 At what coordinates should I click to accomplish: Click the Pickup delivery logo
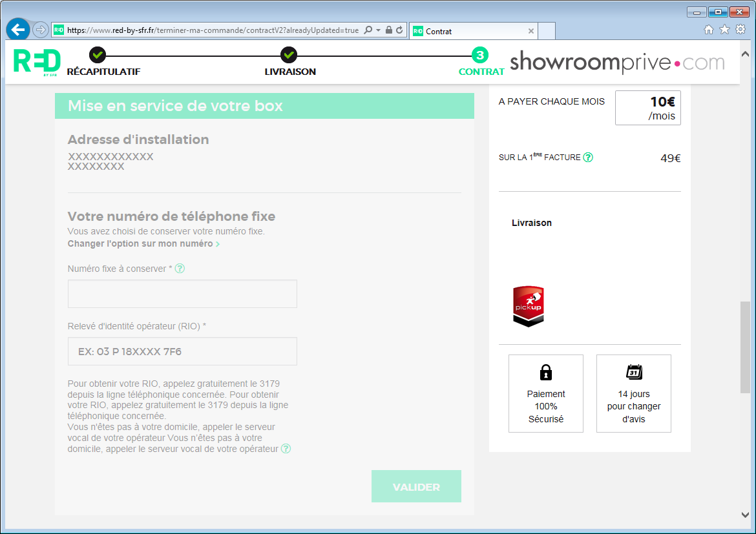(529, 306)
